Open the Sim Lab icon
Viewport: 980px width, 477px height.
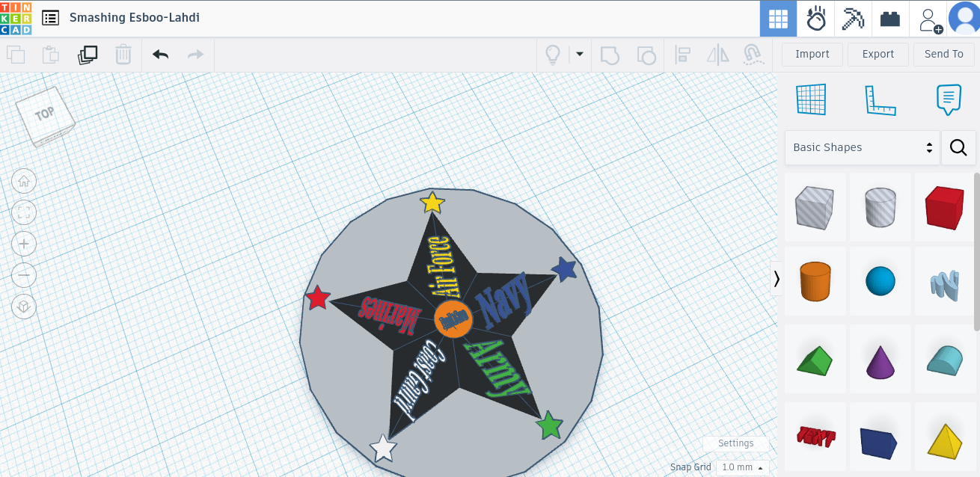tap(815, 19)
